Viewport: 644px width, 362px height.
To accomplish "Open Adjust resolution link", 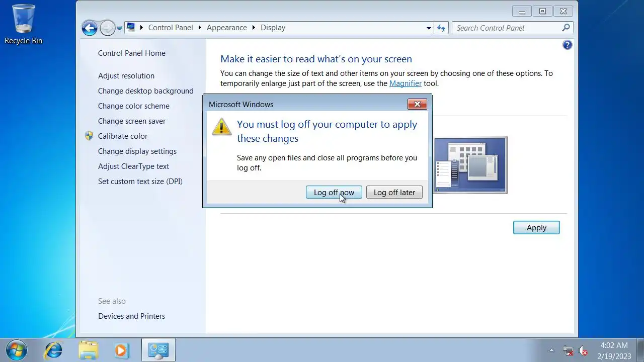I will tap(126, 76).
